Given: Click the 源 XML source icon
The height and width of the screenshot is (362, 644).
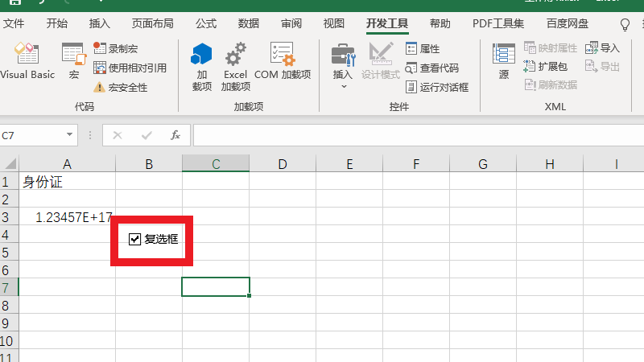Looking at the screenshot, I should (x=504, y=61).
